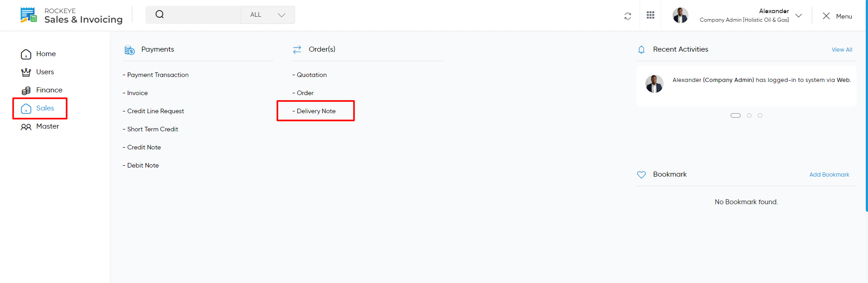Select first activity carousel indicator
Image resolution: width=868 pixels, height=283 pixels.
[x=736, y=115]
